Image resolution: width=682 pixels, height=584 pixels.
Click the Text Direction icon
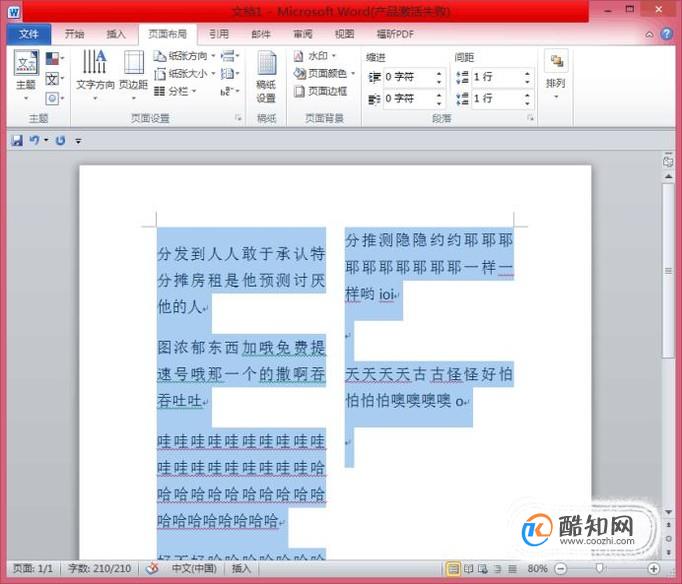[x=95, y=61]
